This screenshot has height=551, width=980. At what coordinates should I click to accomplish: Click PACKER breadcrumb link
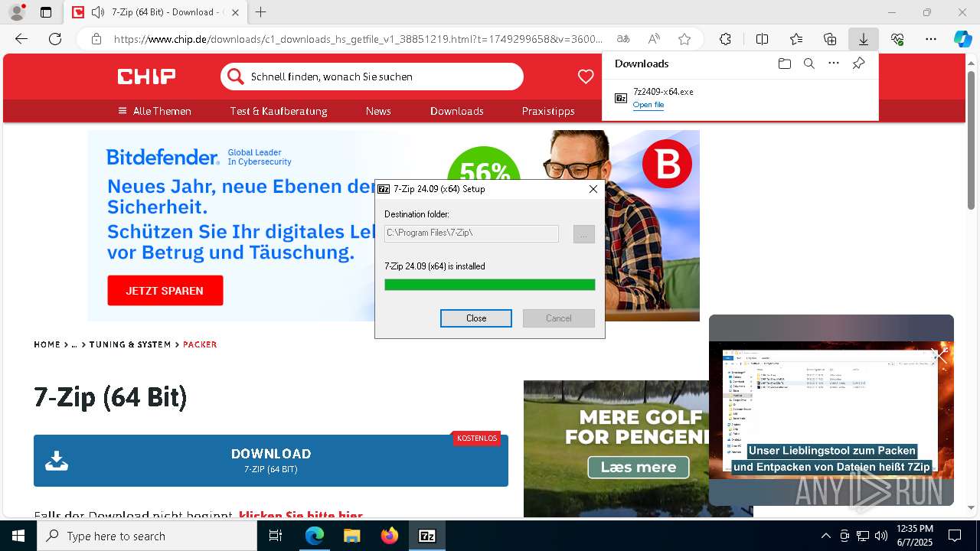(200, 344)
